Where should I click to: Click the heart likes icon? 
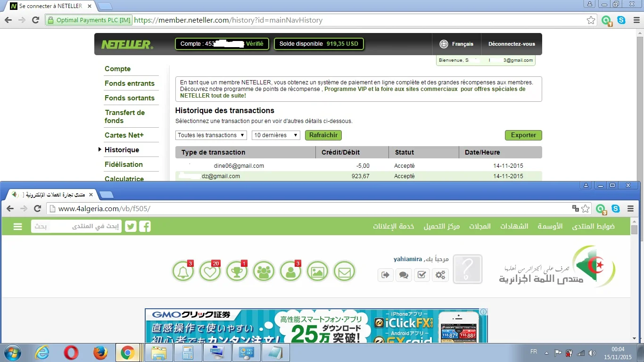click(x=210, y=272)
